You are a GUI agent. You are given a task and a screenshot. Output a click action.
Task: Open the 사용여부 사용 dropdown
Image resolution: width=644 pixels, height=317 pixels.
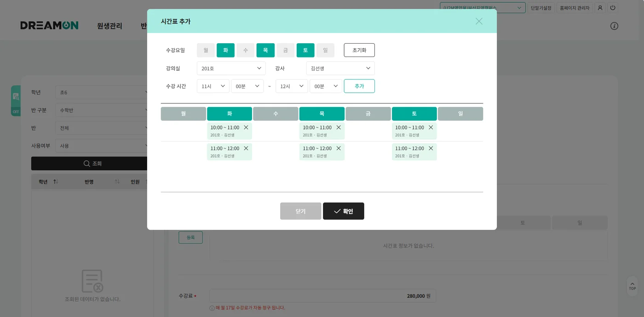point(101,146)
